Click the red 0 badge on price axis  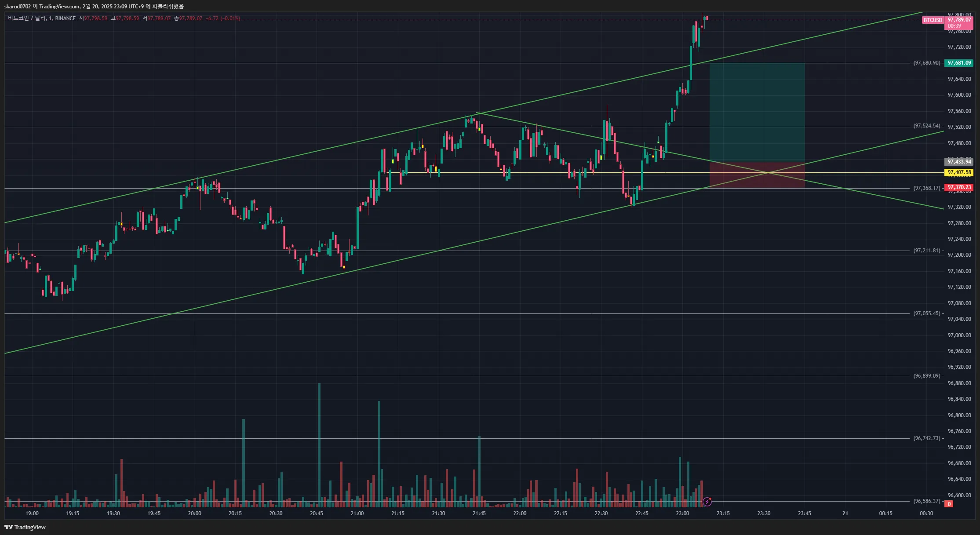tap(949, 504)
